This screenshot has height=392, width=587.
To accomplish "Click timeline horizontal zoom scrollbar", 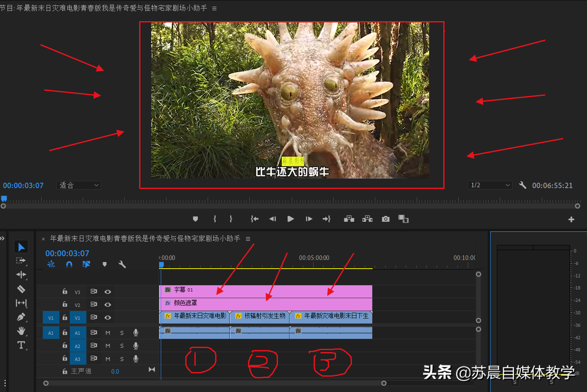I will tap(215, 383).
